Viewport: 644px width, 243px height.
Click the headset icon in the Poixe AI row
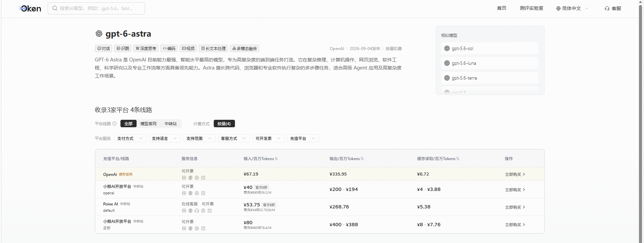click(197, 211)
